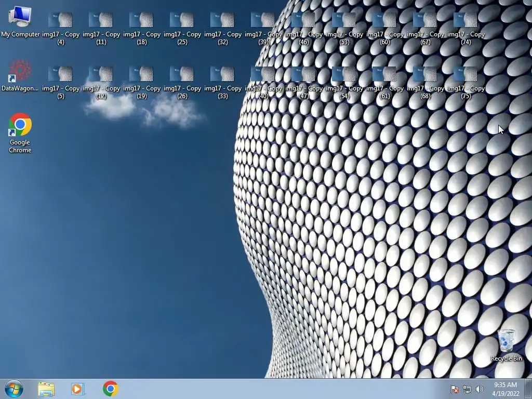Select the img17 - Copy (60) file

(385, 29)
